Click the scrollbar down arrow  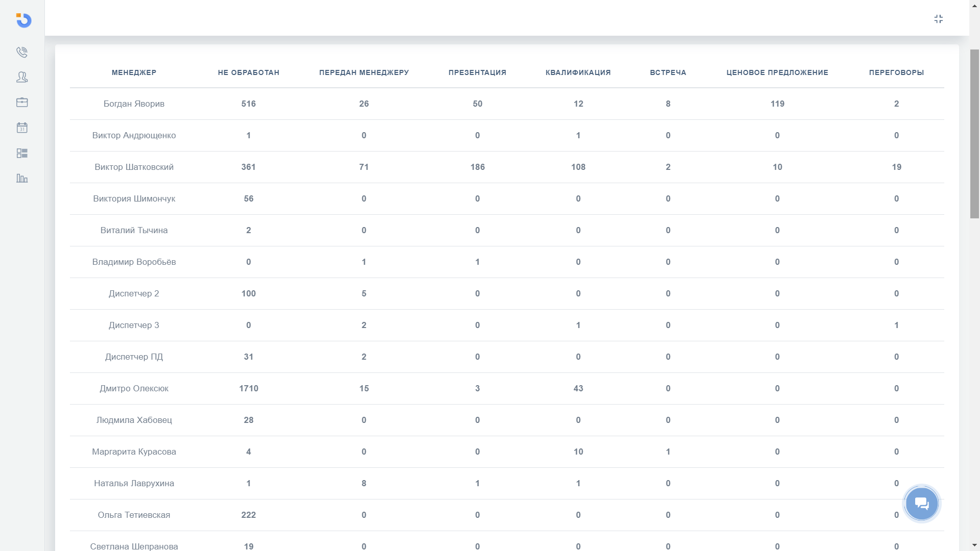tap(974, 545)
